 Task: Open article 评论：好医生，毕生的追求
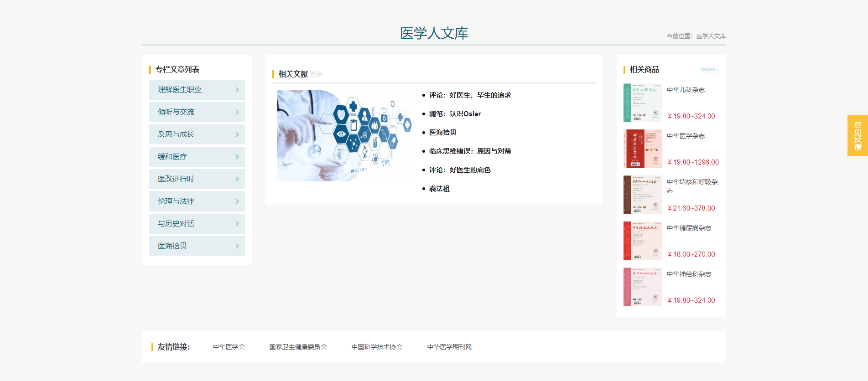(470, 95)
